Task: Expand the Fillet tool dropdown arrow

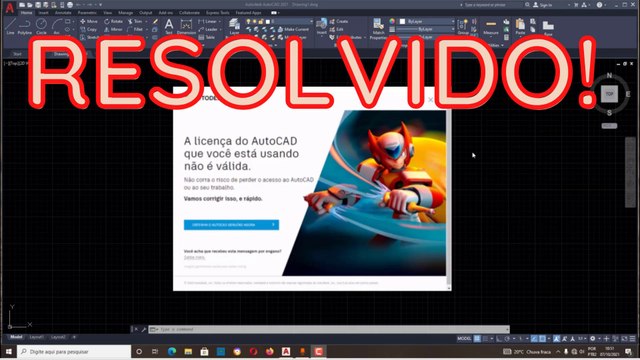Action: (146, 29)
